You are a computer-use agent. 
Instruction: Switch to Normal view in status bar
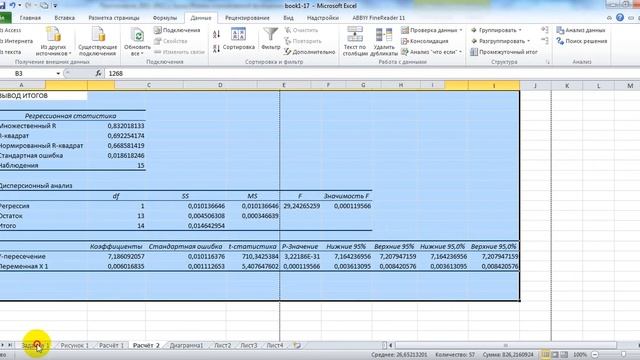point(545,355)
